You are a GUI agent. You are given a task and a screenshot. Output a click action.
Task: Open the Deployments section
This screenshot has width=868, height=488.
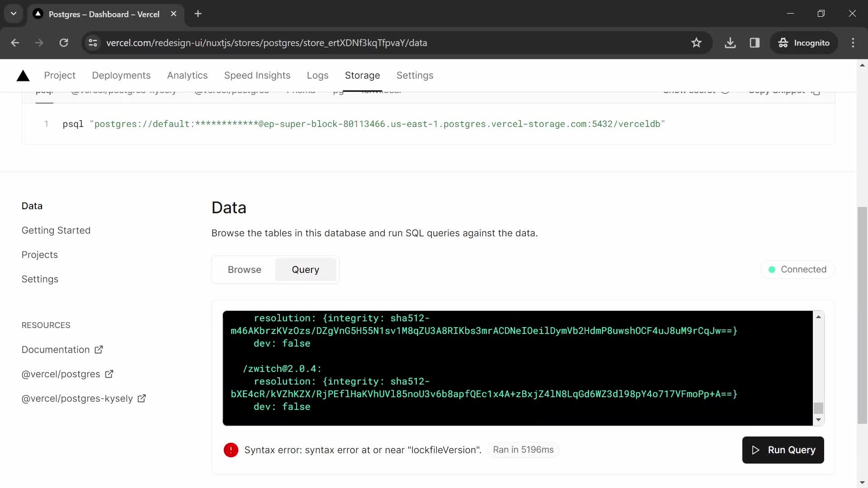point(121,75)
